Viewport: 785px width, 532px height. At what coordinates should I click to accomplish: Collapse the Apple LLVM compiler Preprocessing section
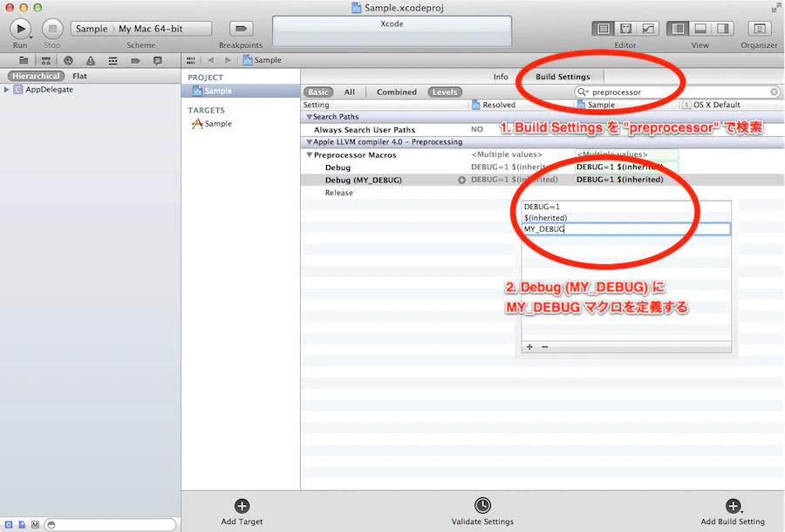[310, 142]
